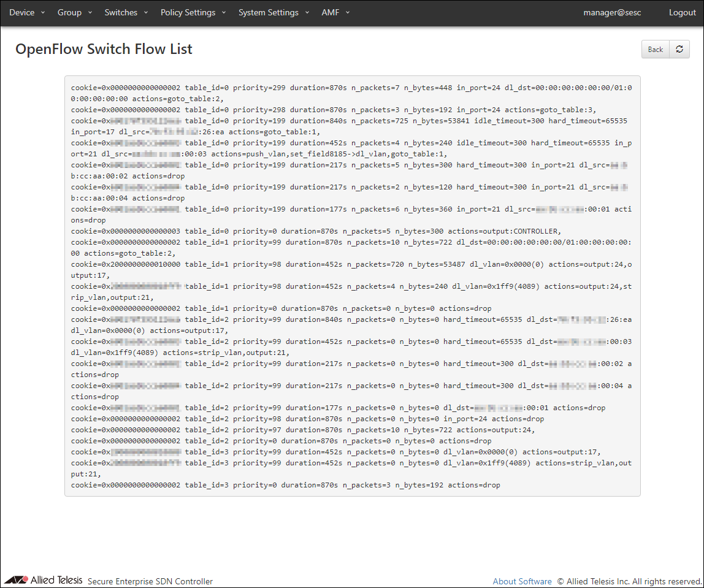Click the OpenFlow Switch Flow List heading
The height and width of the screenshot is (588, 704).
pos(104,49)
